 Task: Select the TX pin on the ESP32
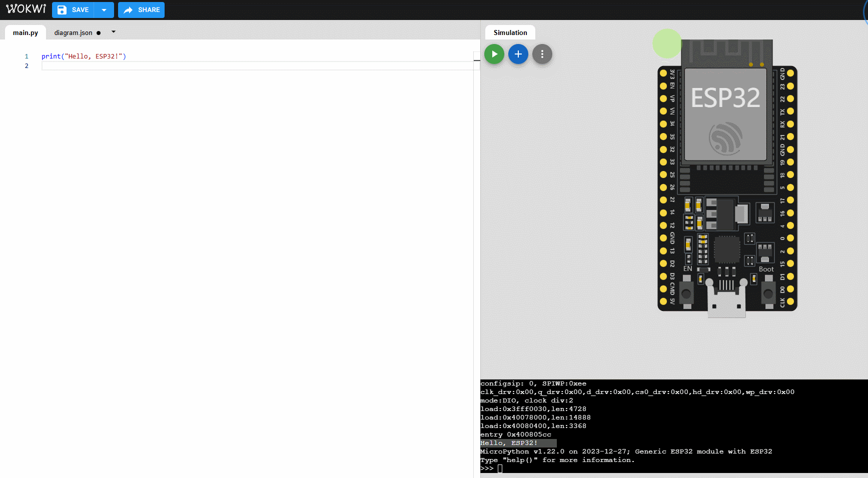790,111
